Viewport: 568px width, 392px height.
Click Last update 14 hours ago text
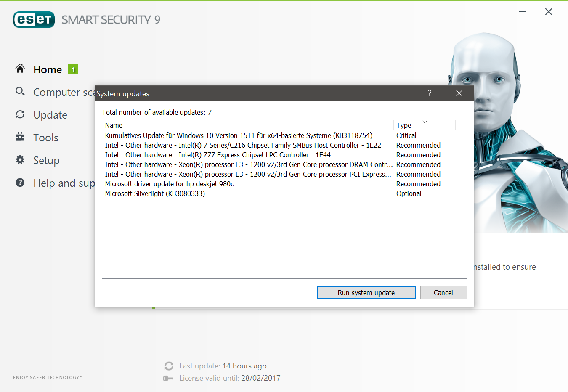(223, 366)
